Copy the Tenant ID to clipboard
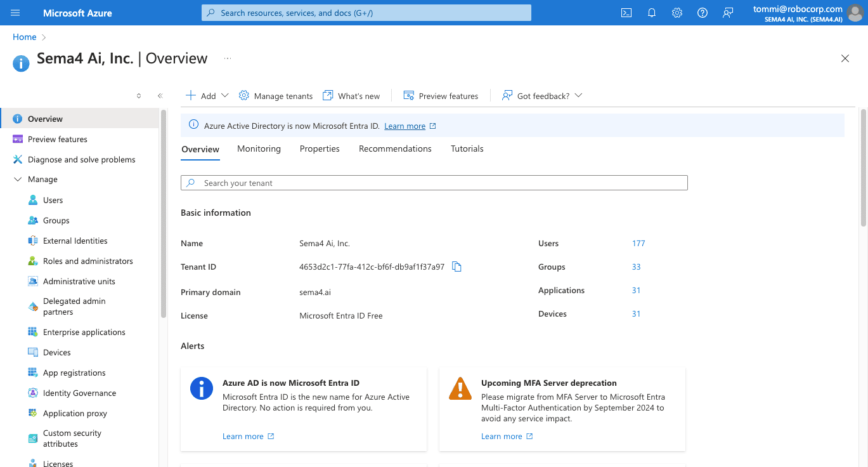Viewport: 868px width, 467px height. point(457,266)
